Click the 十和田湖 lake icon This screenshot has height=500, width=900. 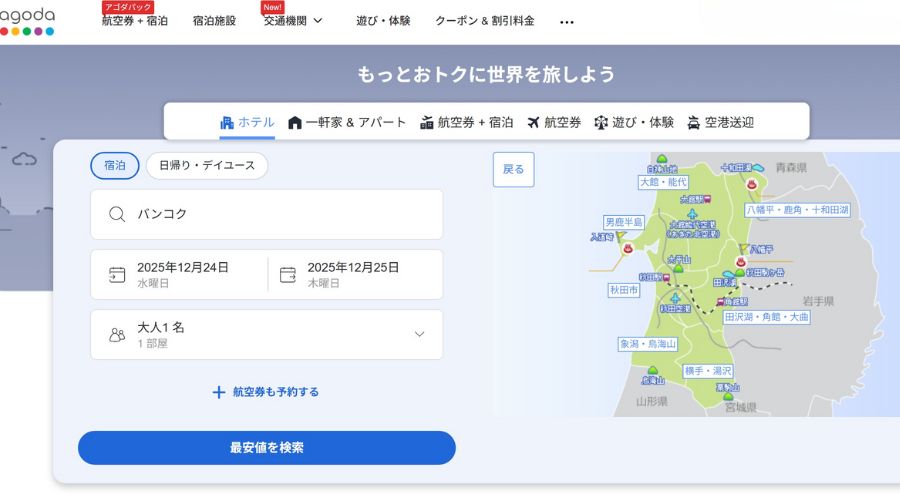point(758,168)
